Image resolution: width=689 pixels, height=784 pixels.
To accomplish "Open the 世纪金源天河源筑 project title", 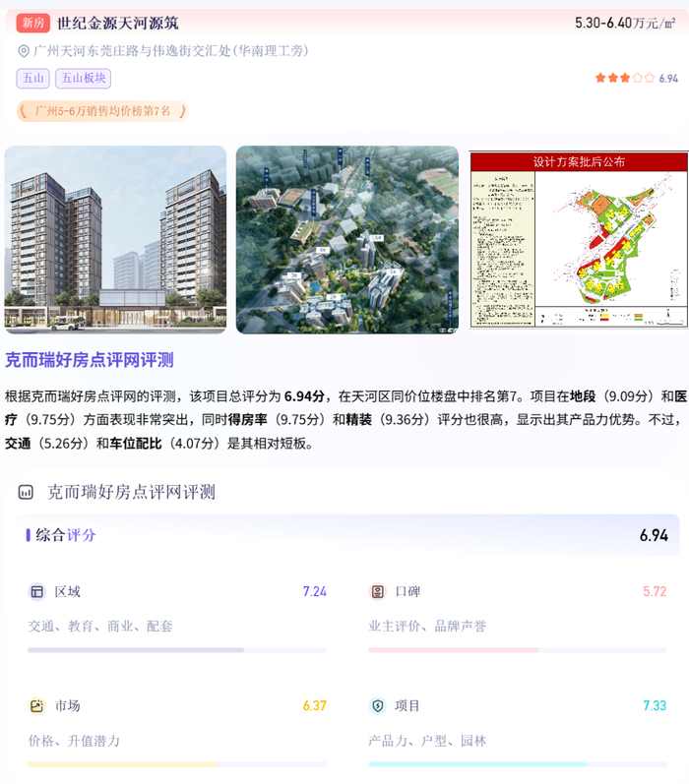I will coord(117,23).
